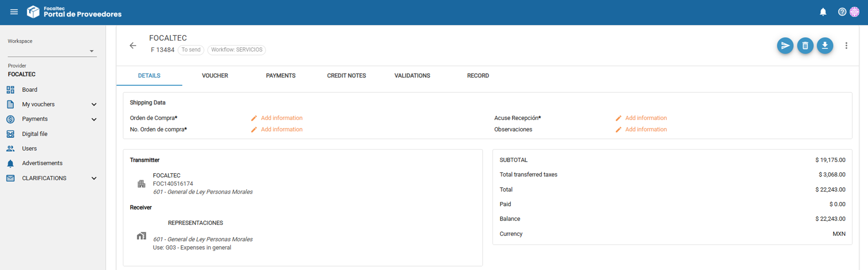Click the taxes value '$ 3,068.00'
Viewport: 868px width, 270px height.
pos(832,175)
